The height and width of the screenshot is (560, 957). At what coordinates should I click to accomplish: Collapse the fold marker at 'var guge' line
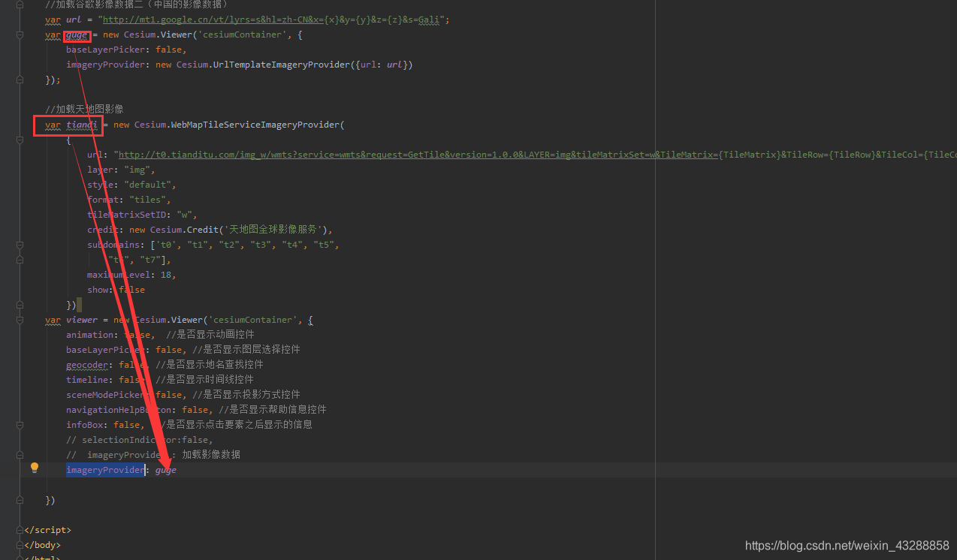coord(20,35)
